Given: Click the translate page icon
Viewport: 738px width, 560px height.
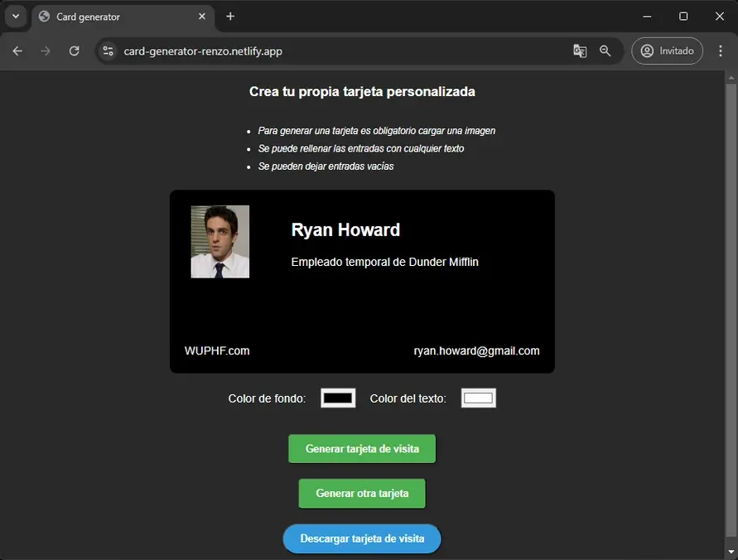Looking at the screenshot, I should [580, 51].
